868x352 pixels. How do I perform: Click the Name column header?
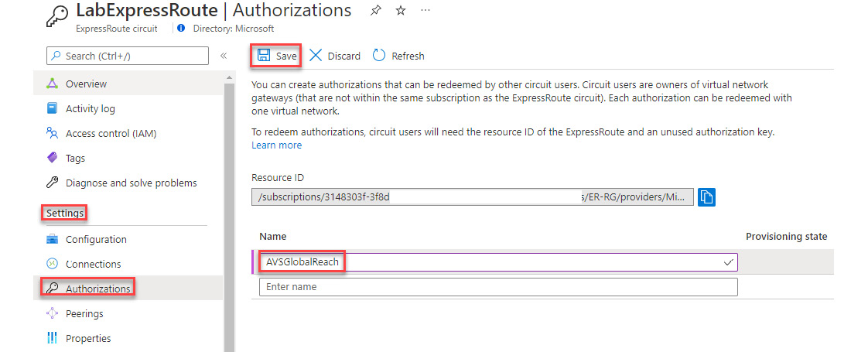pyautogui.click(x=272, y=236)
